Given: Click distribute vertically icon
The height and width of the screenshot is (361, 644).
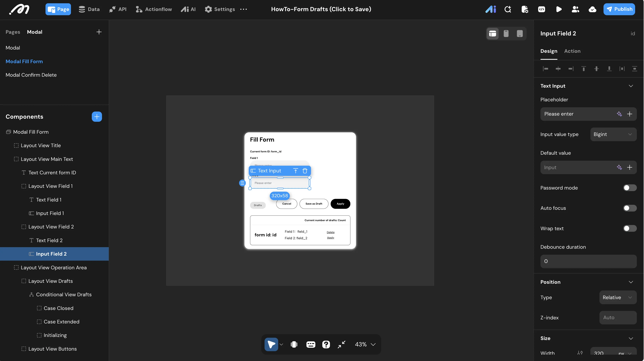Looking at the screenshot, I should 635,69.
